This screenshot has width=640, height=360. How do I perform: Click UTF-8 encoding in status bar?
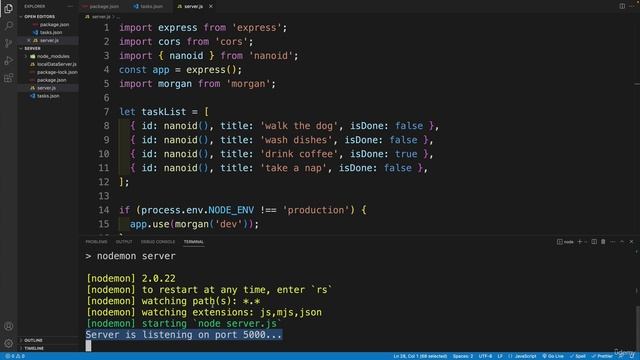coord(485,356)
